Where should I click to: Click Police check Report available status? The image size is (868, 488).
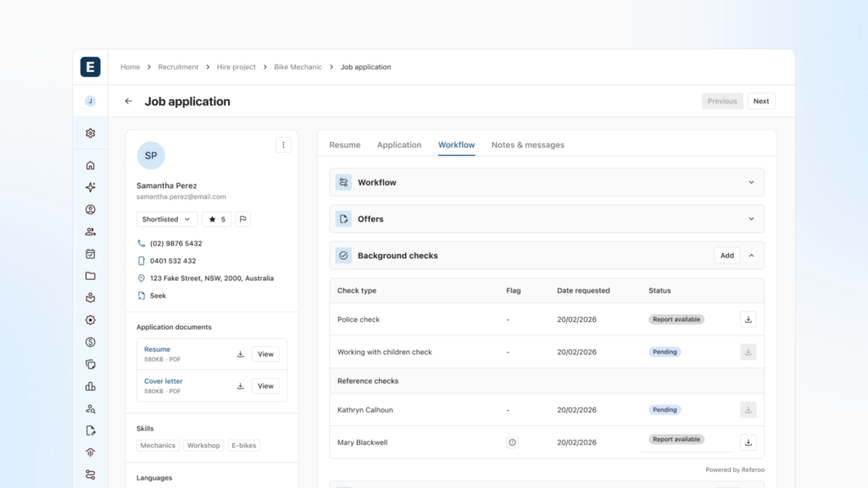pos(676,319)
